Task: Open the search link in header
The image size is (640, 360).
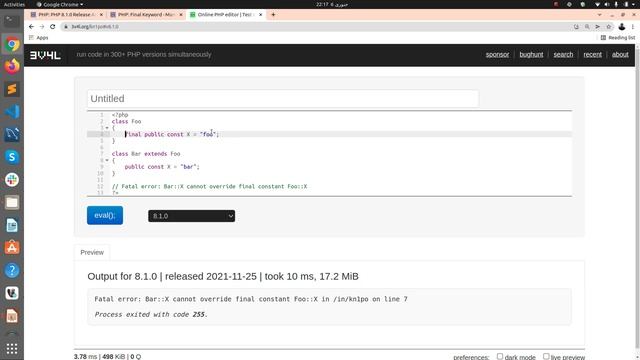Action: (x=563, y=55)
